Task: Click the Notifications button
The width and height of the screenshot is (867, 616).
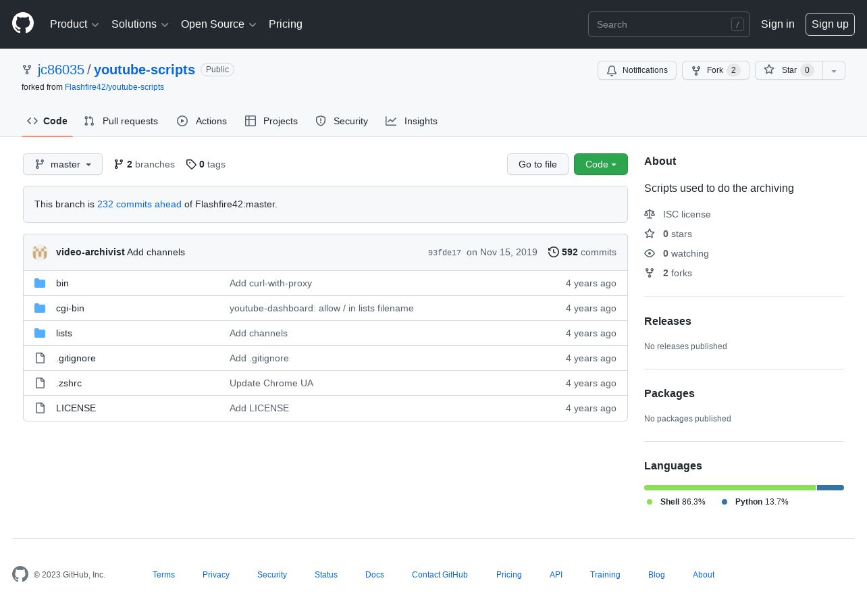Action: tap(637, 70)
